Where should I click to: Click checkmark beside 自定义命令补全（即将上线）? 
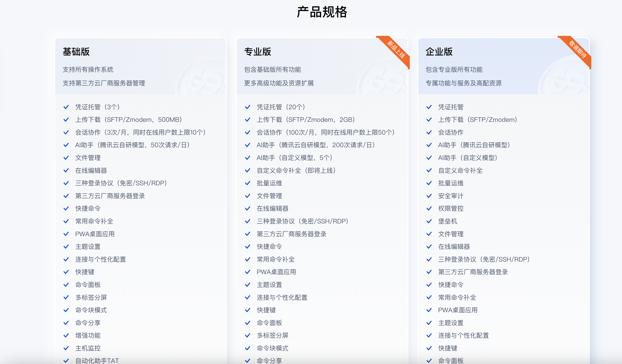(x=247, y=170)
